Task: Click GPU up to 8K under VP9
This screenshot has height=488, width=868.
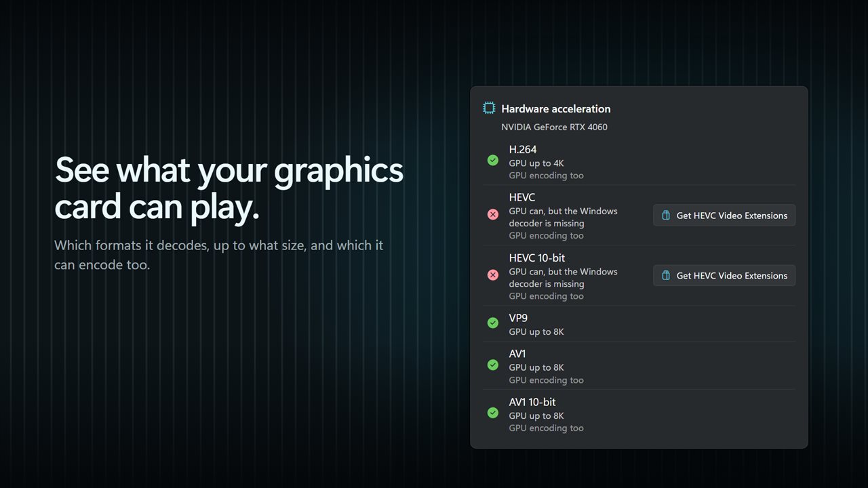Action: coord(536,332)
